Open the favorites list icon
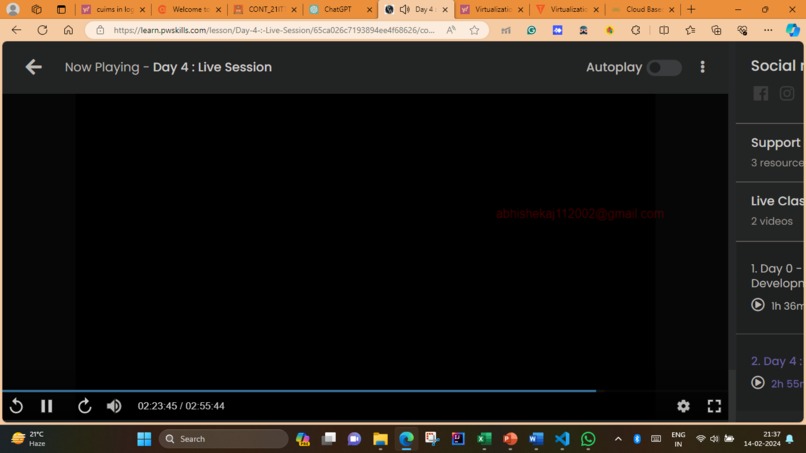 690,30
